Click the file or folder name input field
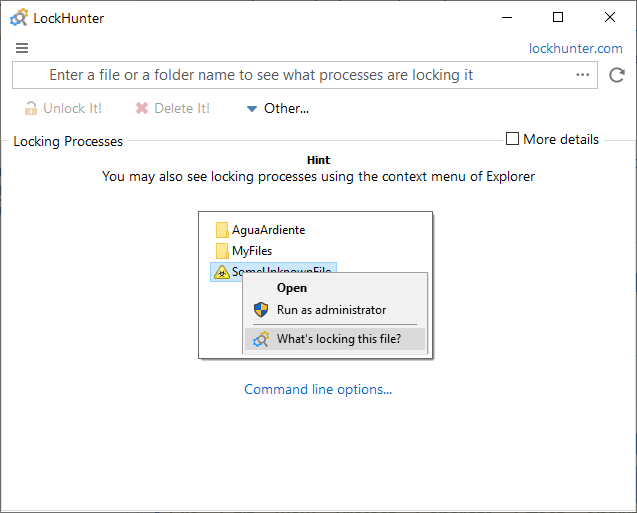637x513 pixels. (x=305, y=75)
